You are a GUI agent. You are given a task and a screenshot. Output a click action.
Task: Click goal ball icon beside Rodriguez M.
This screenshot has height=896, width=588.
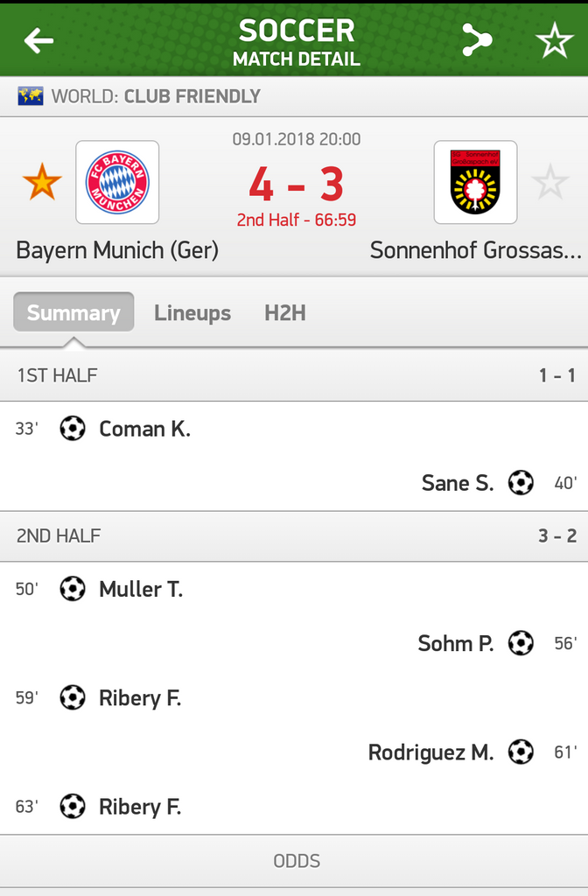521,752
